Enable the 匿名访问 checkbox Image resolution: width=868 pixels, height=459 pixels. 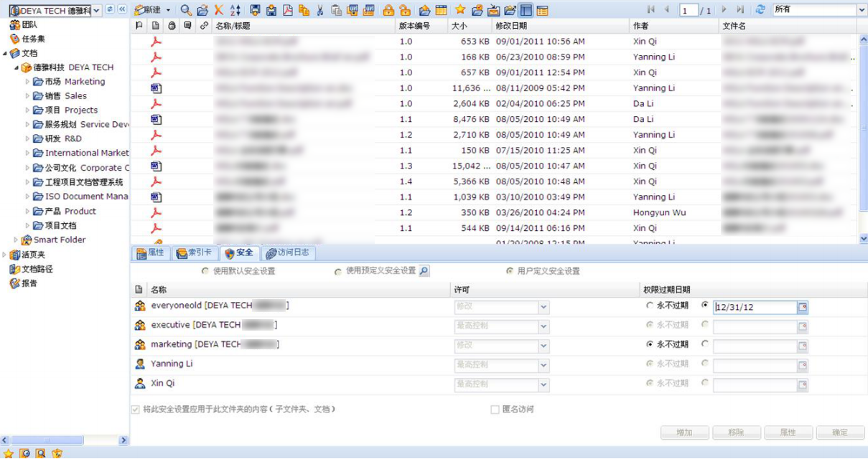(x=495, y=410)
